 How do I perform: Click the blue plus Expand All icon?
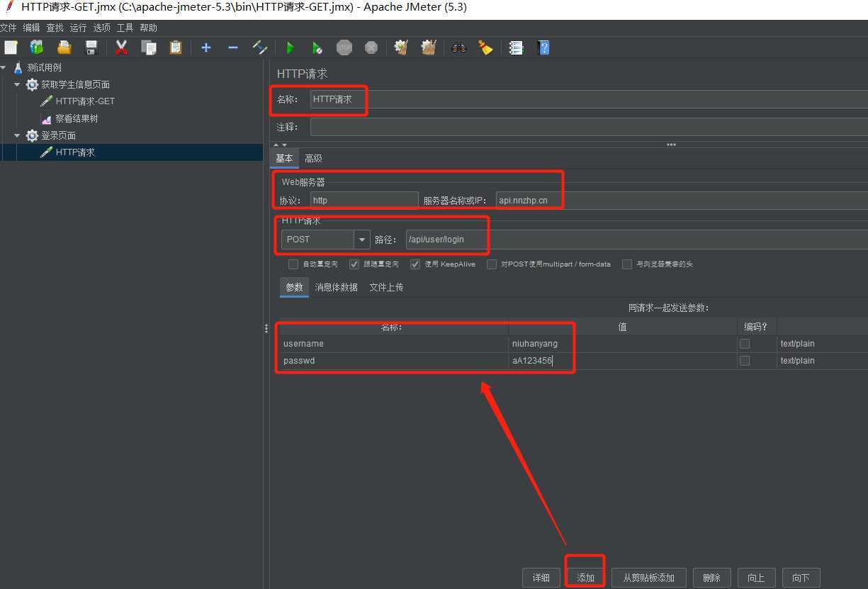click(x=205, y=48)
